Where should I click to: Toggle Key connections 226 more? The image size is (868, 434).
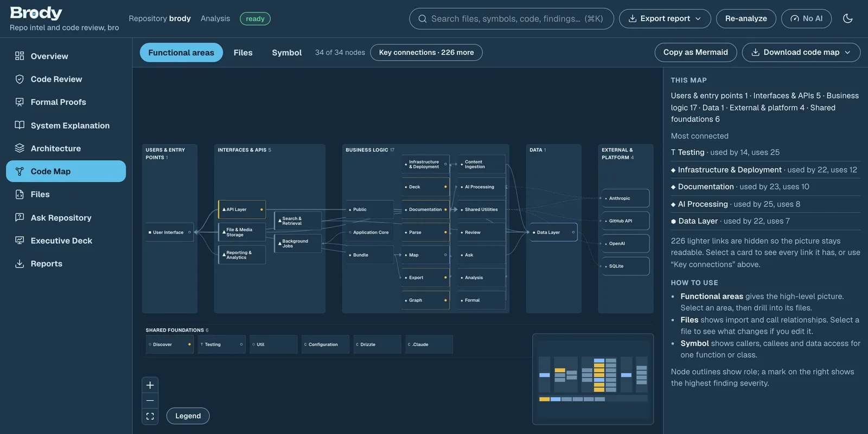426,53
